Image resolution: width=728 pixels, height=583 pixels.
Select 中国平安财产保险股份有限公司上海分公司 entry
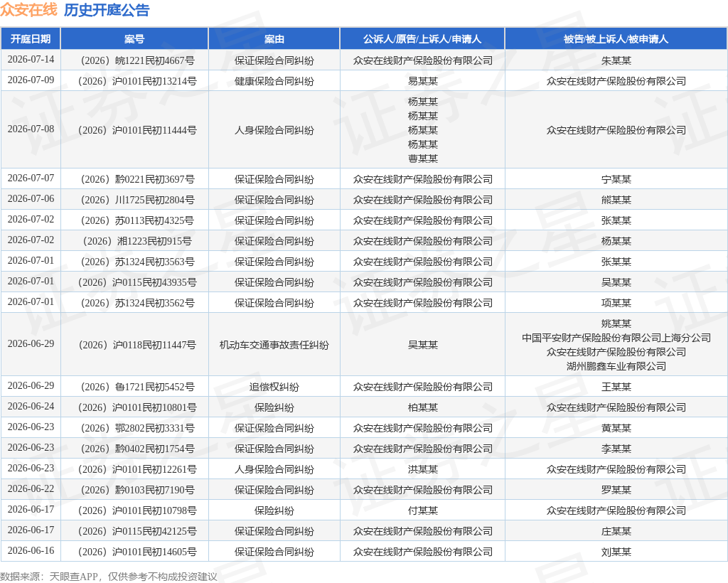click(616, 338)
